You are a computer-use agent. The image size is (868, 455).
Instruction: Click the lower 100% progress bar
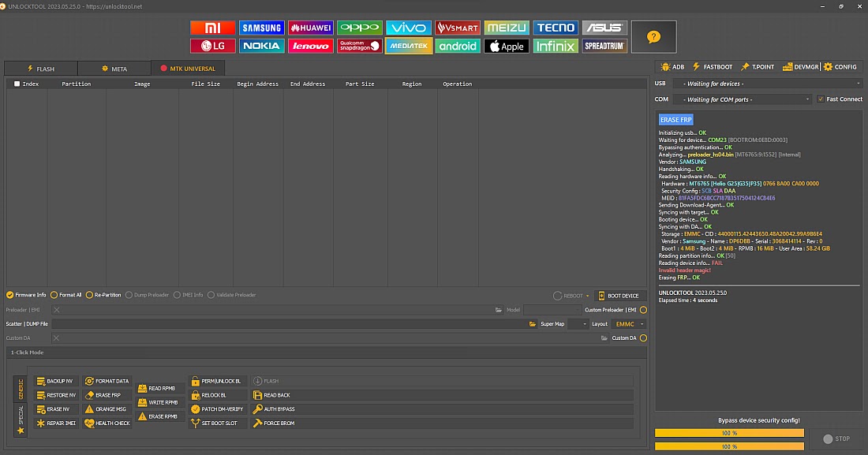pos(729,446)
